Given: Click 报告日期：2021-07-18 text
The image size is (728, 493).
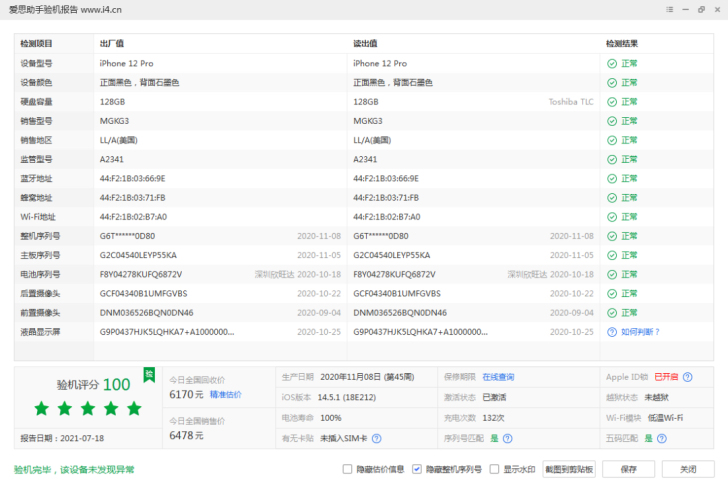Looking at the screenshot, I should click(62, 438).
